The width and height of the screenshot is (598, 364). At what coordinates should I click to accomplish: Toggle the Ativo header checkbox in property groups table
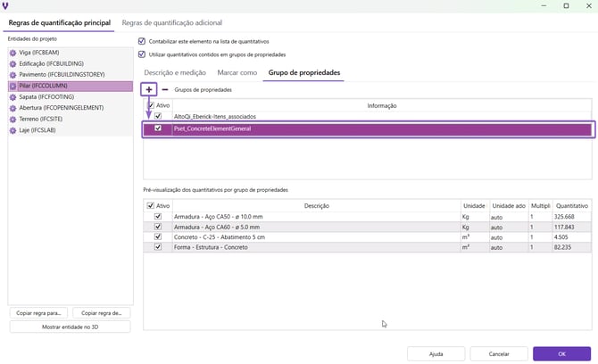(x=151, y=105)
